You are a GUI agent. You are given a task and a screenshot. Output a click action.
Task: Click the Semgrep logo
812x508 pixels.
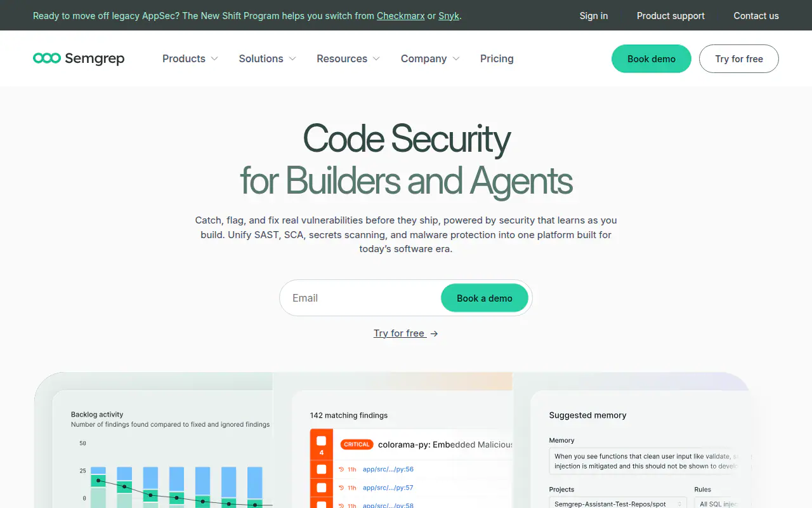(79, 58)
